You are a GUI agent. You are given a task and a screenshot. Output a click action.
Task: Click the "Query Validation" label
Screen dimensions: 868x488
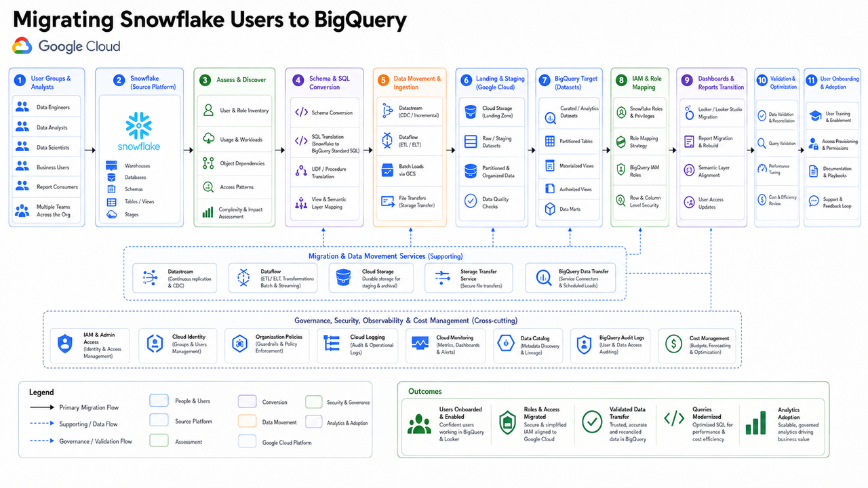(783, 144)
